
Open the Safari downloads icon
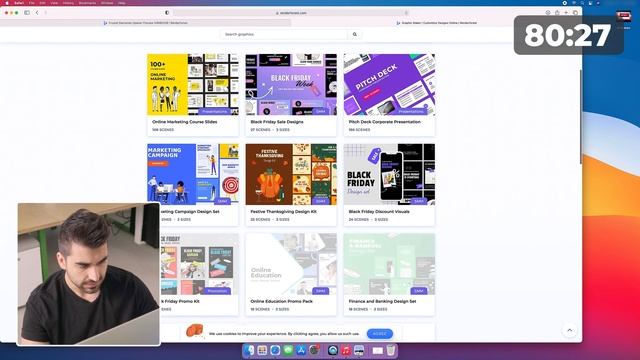point(548,13)
